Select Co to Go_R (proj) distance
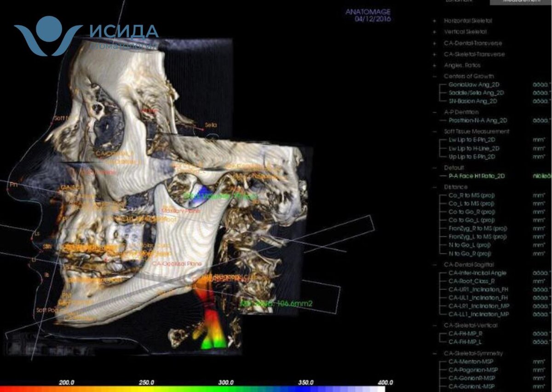 [471, 212]
